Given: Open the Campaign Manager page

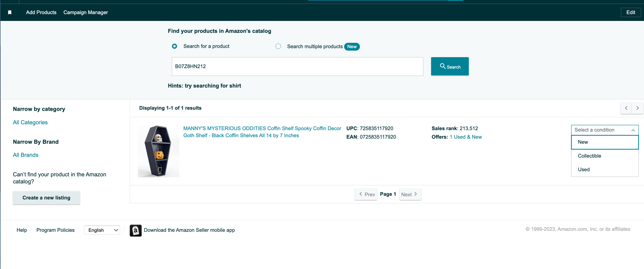Looking at the screenshot, I should tap(86, 12).
